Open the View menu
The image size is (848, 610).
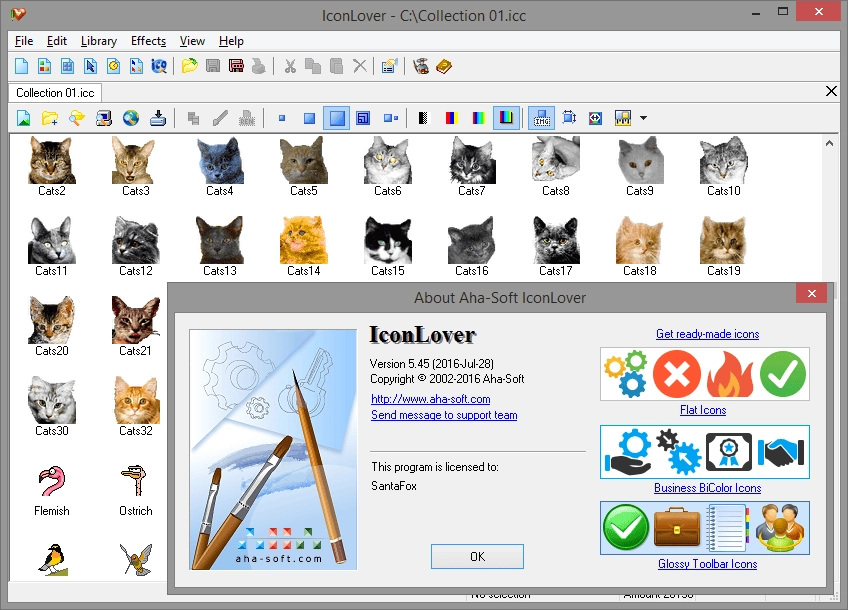(192, 41)
